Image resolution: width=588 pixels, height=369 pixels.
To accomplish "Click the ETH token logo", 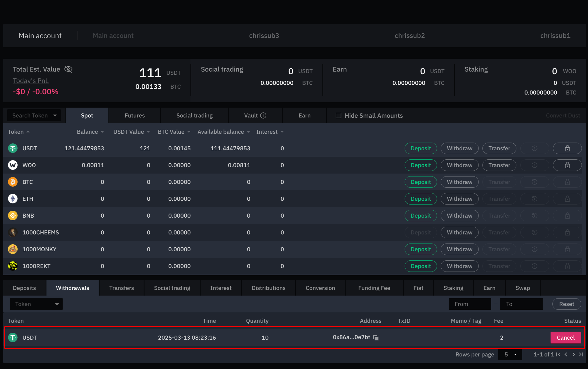I will [x=13, y=199].
